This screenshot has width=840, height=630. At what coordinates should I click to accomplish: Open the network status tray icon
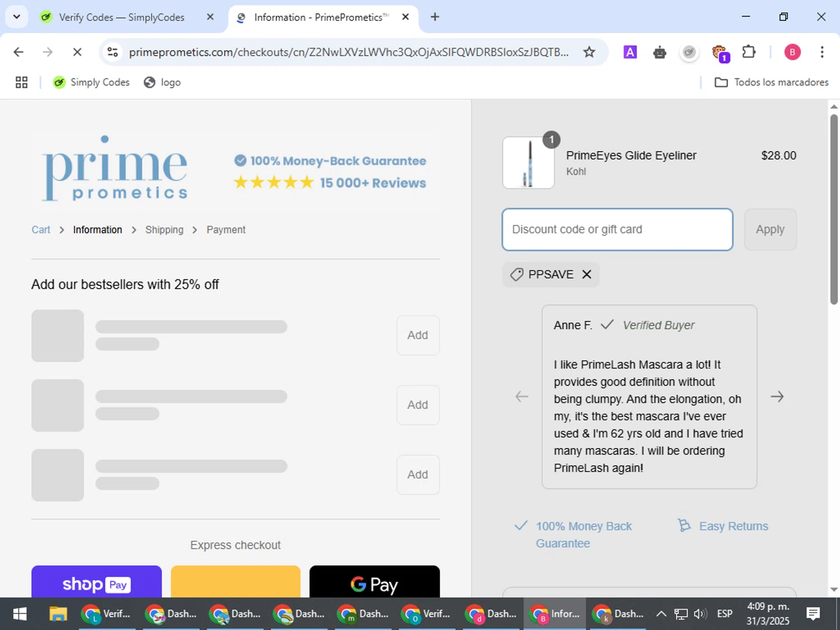pyautogui.click(x=681, y=614)
